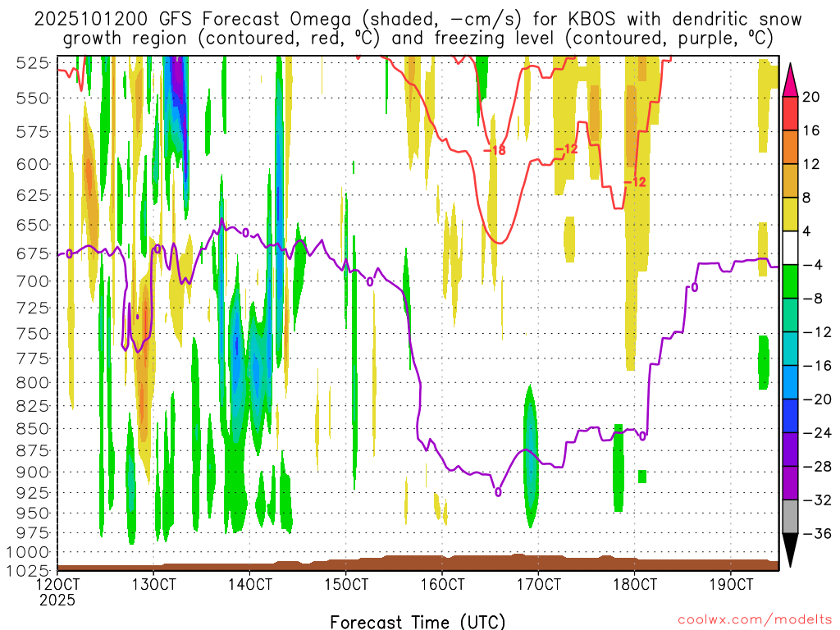
Task: Click the black arrow below the colorbar
Action: pos(790,550)
